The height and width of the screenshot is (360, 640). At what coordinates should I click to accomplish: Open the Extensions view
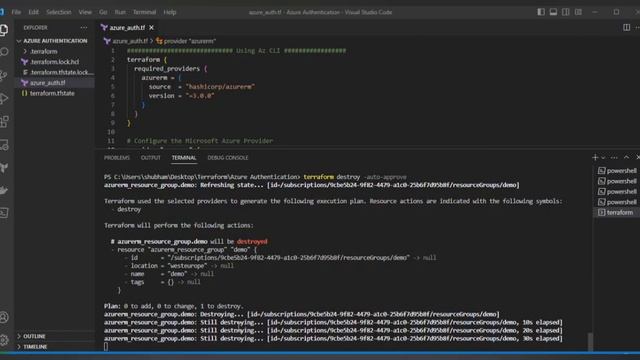pos(4,121)
